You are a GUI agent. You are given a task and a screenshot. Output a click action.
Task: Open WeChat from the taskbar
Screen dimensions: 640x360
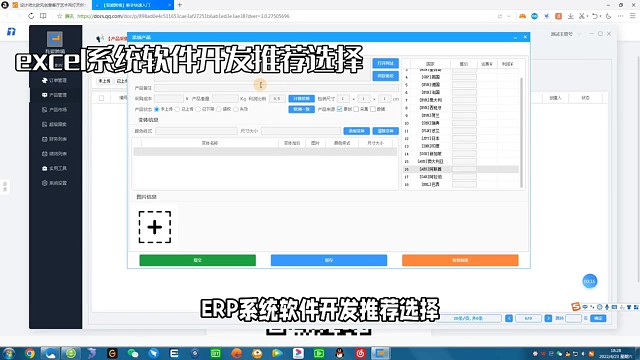pos(133,353)
